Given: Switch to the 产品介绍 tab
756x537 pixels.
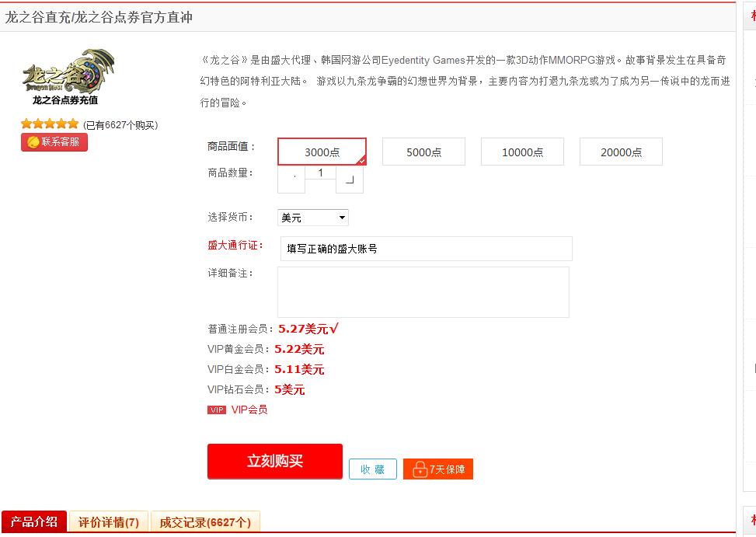Looking at the screenshot, I should [x=34, y=521].
